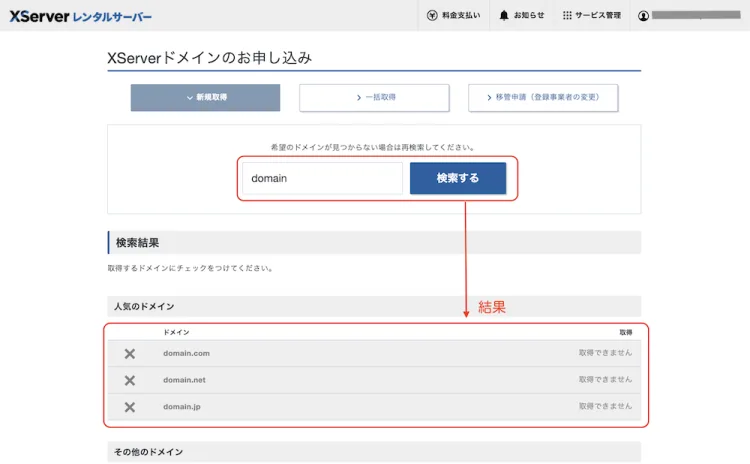Select the domain.net result text
The image size is (750, 464).
point(184,380)
